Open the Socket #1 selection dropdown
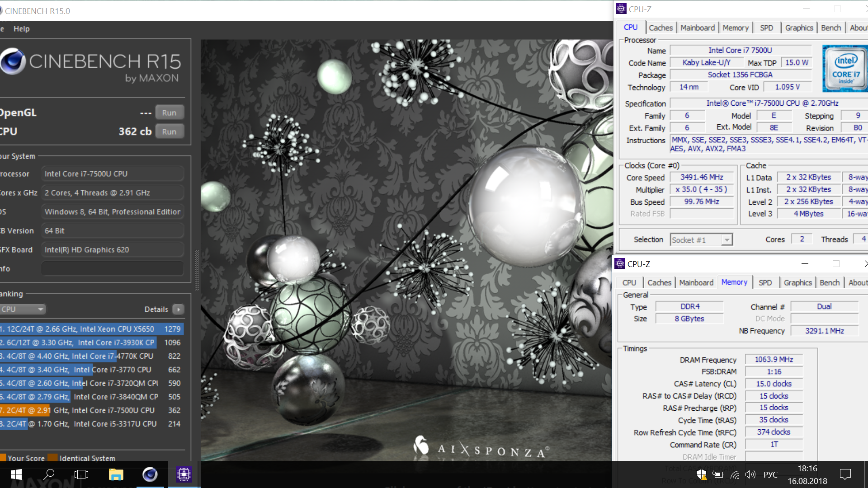The image size is (868, 488). pos(701,239)
